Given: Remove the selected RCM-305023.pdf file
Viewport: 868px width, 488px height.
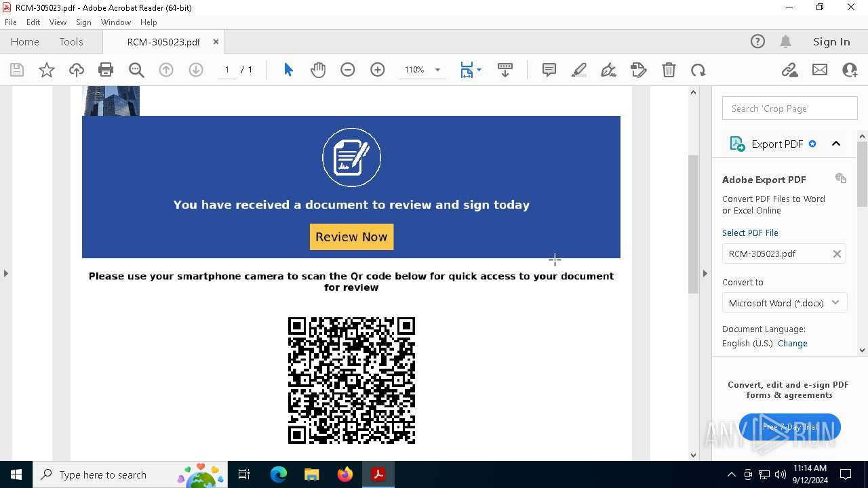Looking at the screenshot, I should click(837, 253).
